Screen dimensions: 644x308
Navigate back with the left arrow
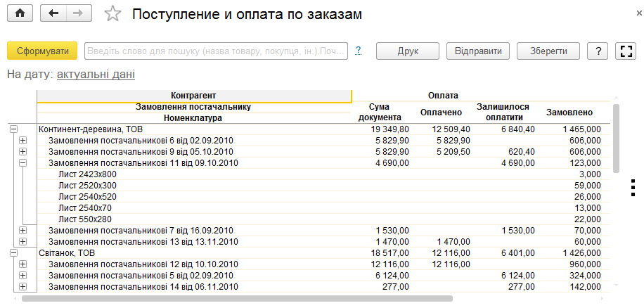click(x=53, y=13)
